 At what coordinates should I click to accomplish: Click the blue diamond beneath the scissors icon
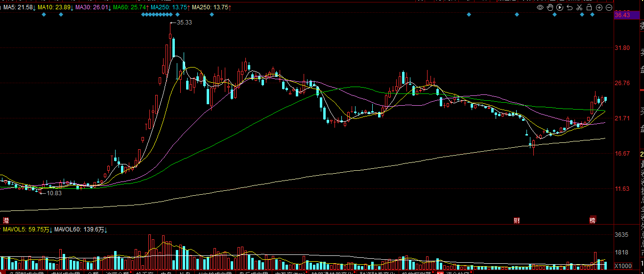coord(582,15)
